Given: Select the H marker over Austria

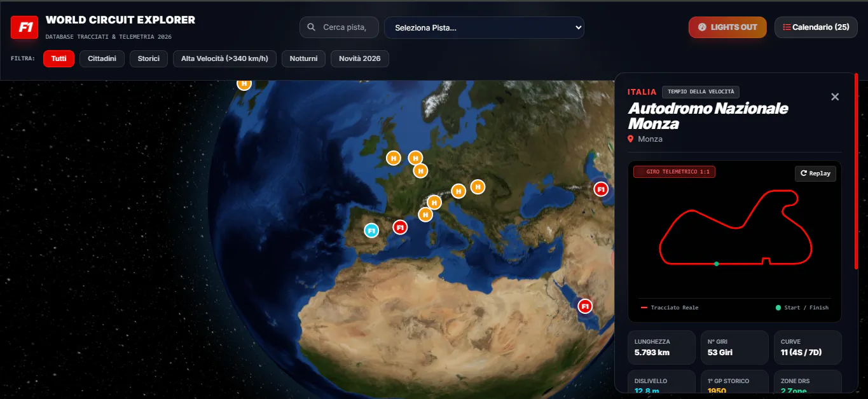Looking at the screenshot, I should pyautogui.click(x=458, y=191).
